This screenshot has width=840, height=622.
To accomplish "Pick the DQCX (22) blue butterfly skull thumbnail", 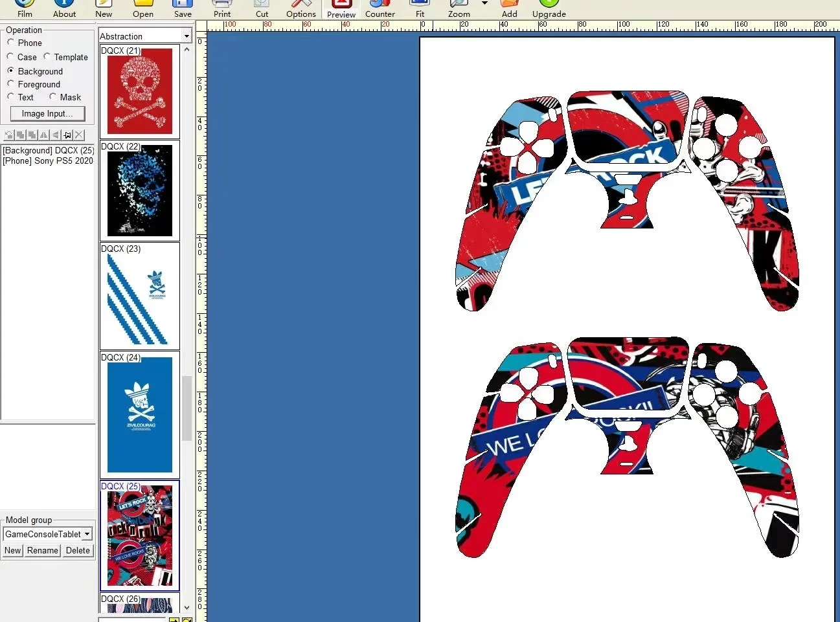I will coord(140,190).
